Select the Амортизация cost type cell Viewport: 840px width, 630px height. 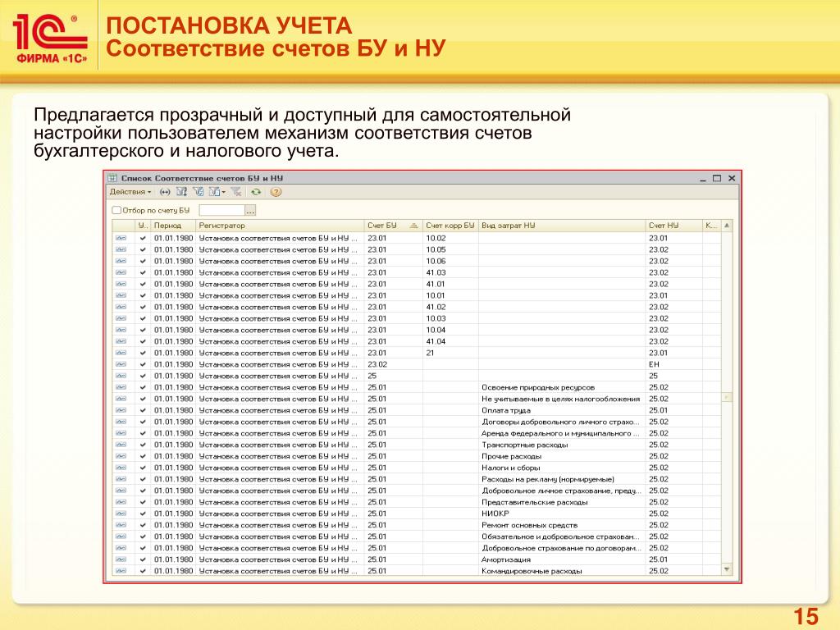[561, 559]
